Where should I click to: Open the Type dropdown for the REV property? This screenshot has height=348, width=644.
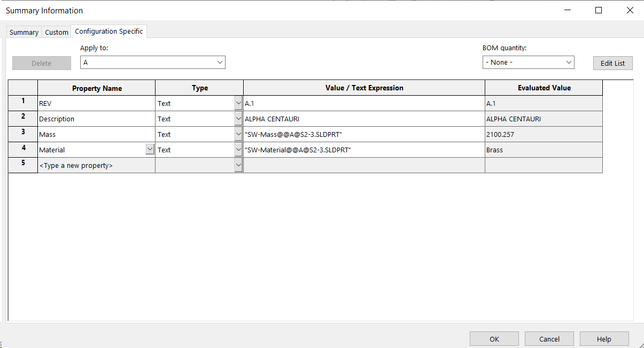coord(238,103)
